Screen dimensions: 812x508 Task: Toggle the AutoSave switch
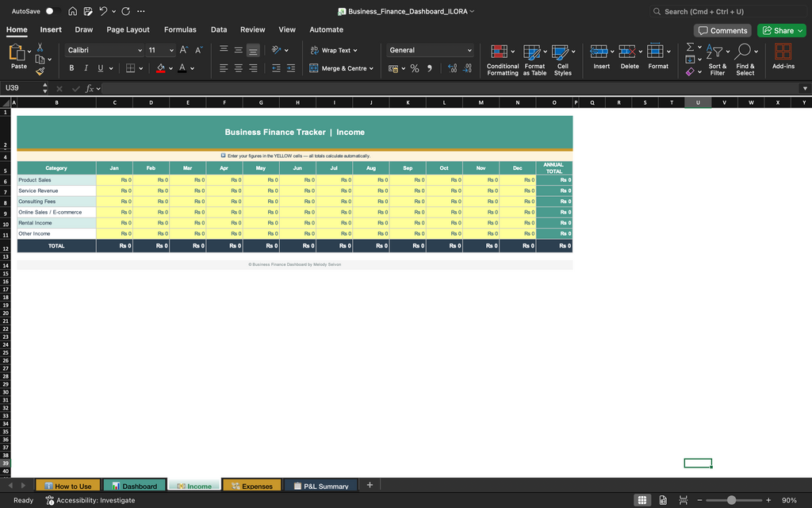(x=52, y=11)
